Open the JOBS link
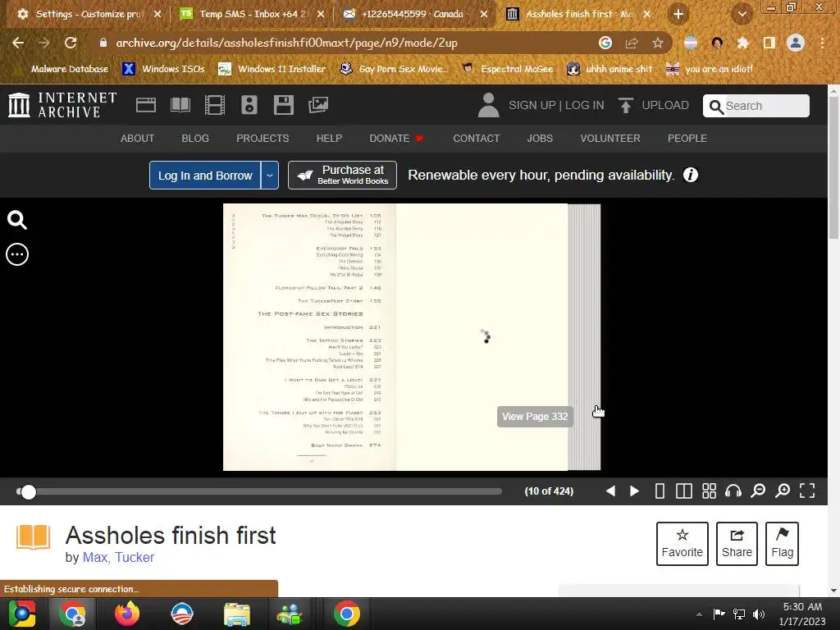Screen dimensions: 840x630 click(540, 138)
